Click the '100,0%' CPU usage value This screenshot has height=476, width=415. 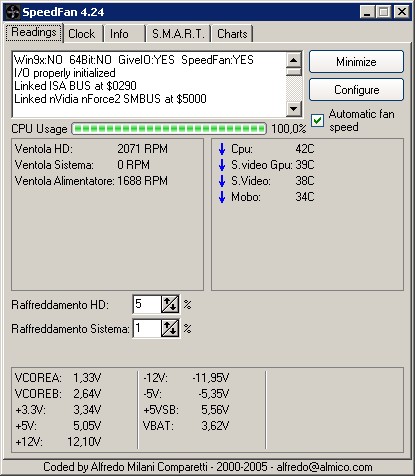pos(289,129)
